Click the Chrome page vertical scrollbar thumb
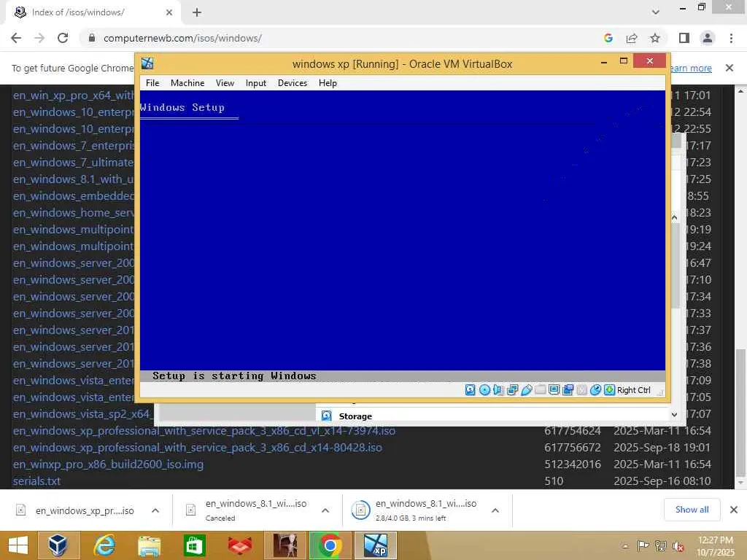The image size is (747, 560). (740, 412)
